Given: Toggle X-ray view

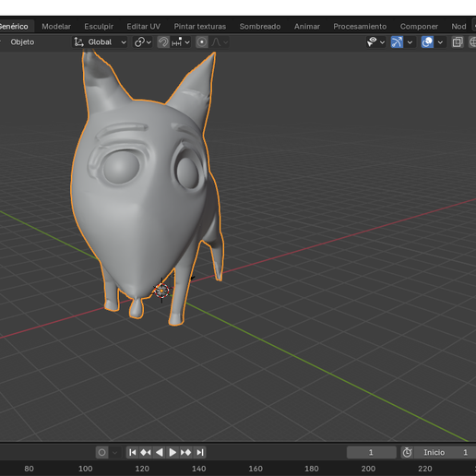Looking at the screenshot, I should [x=458, y=42].
